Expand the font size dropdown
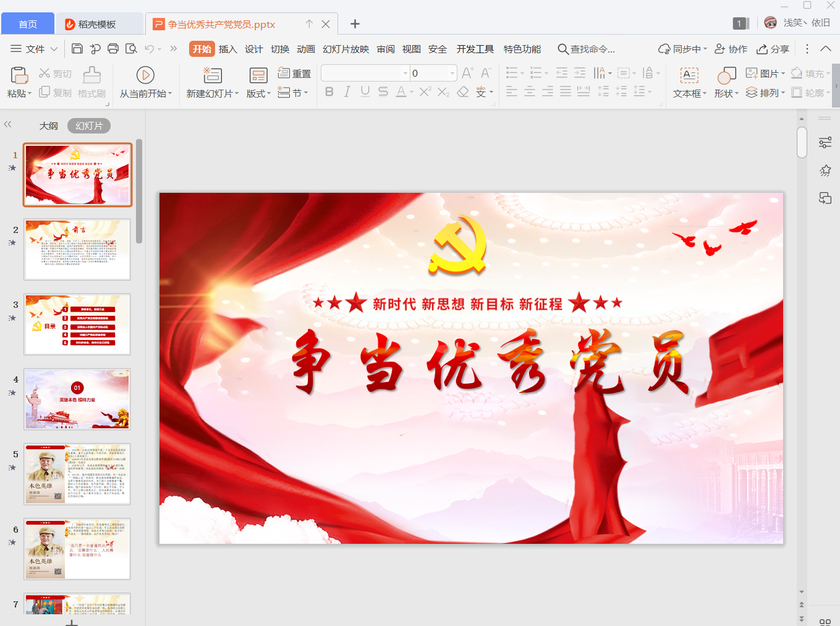Image resolution: width=840 pixels, height=626 pixels. coord(452,73)
